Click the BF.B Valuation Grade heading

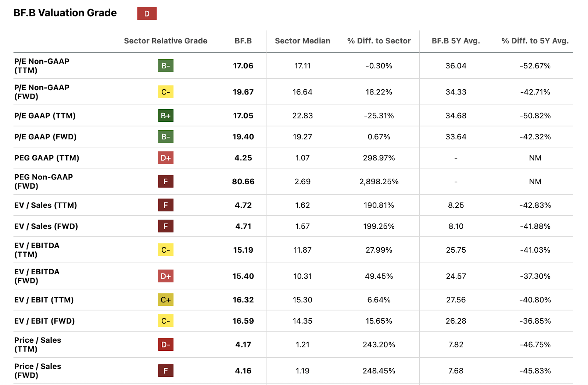coord(65,13)
